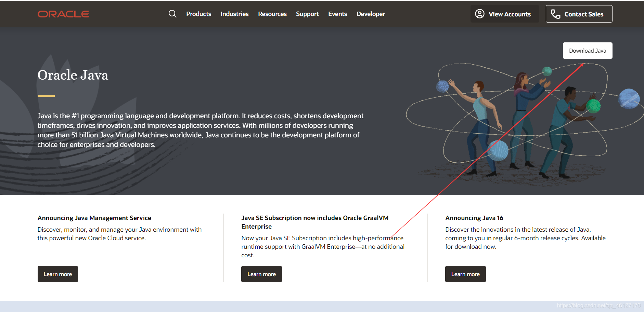Click the Oracle logo
The width and height of the screenshot is (644, 312).
pyautogui.click(x=63, y=14)
